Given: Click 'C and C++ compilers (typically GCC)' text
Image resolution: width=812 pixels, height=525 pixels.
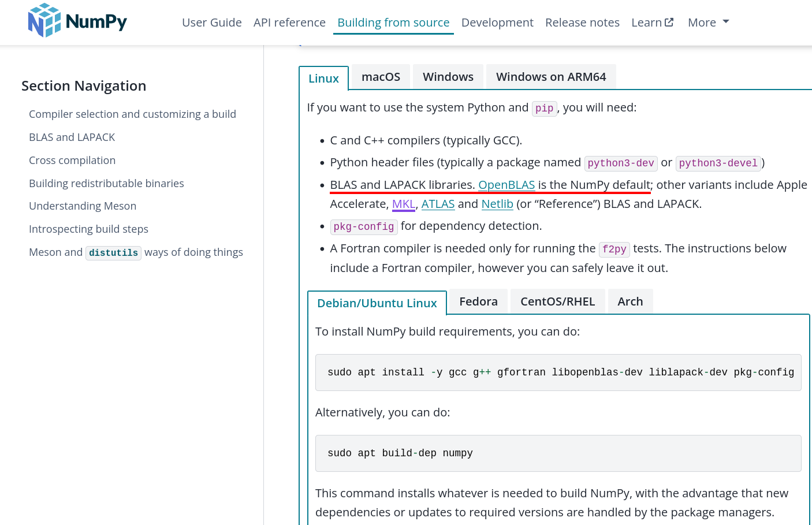Looking at the screenshot, I should click(426, 140).
